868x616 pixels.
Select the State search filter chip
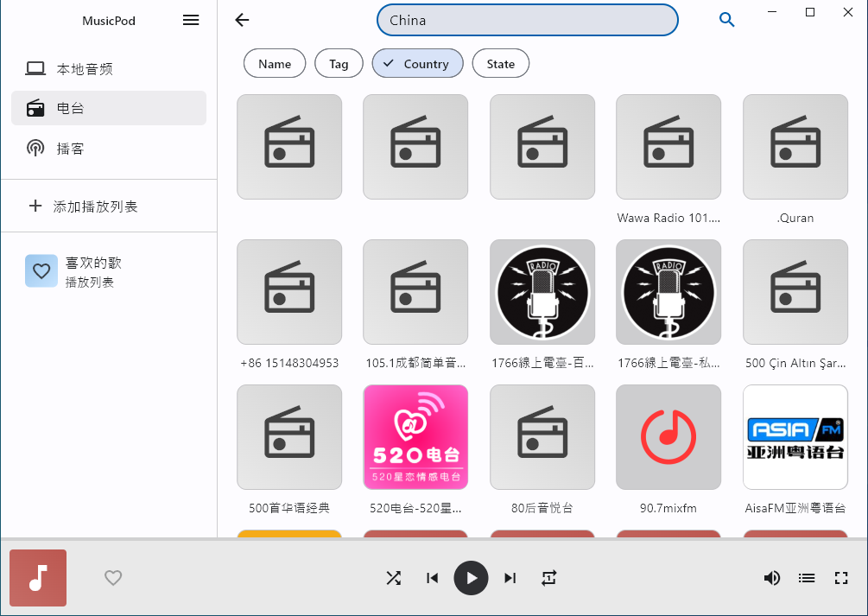[x=500, y=64]
